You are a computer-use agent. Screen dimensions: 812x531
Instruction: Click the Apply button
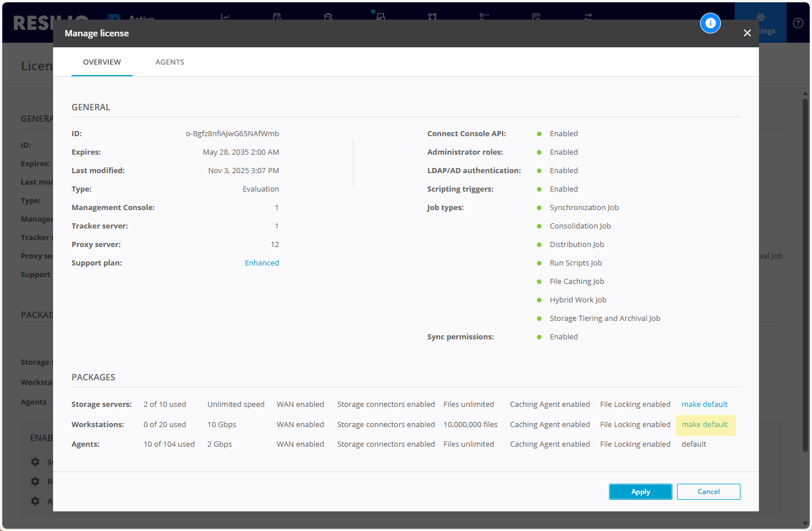coord(640,492)
